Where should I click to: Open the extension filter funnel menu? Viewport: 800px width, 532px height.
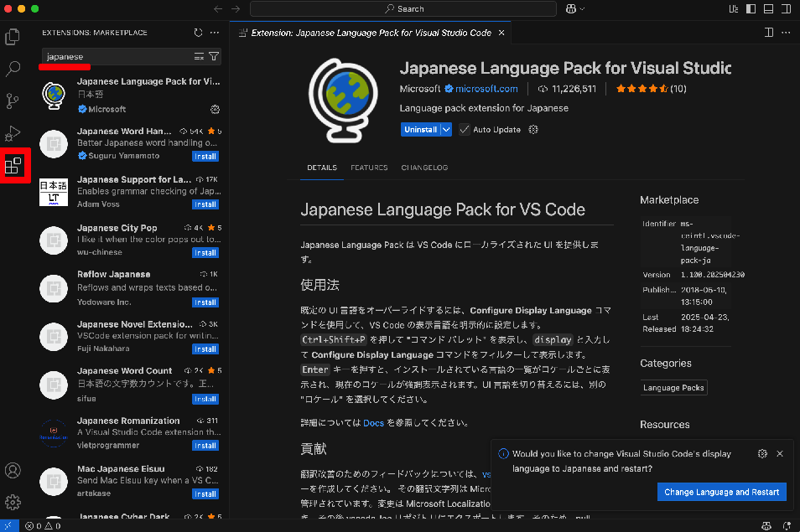(x=214, y=57)
